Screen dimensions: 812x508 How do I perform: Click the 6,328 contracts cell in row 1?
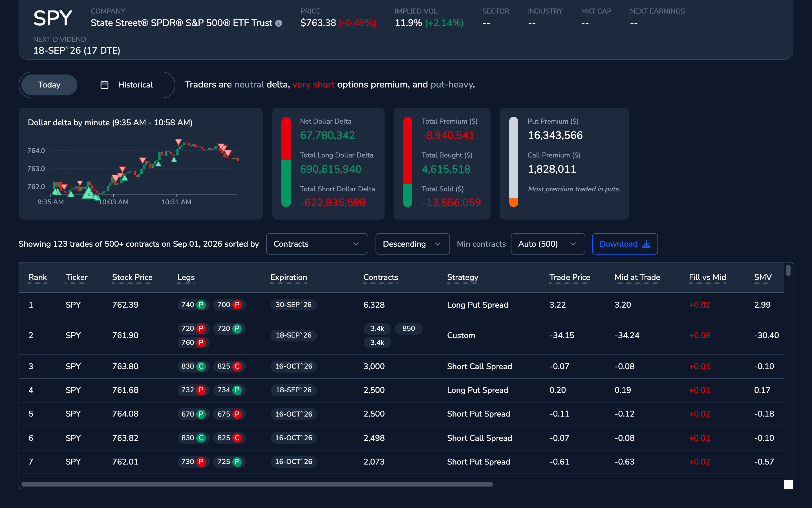tap(374, 305)
